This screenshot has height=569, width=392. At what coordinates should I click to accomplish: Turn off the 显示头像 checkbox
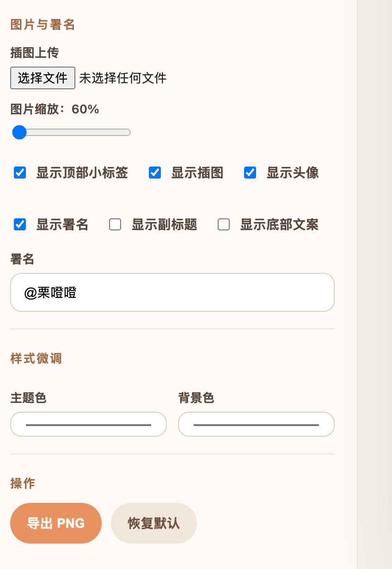pyautogui.click(x=250, y=173)
